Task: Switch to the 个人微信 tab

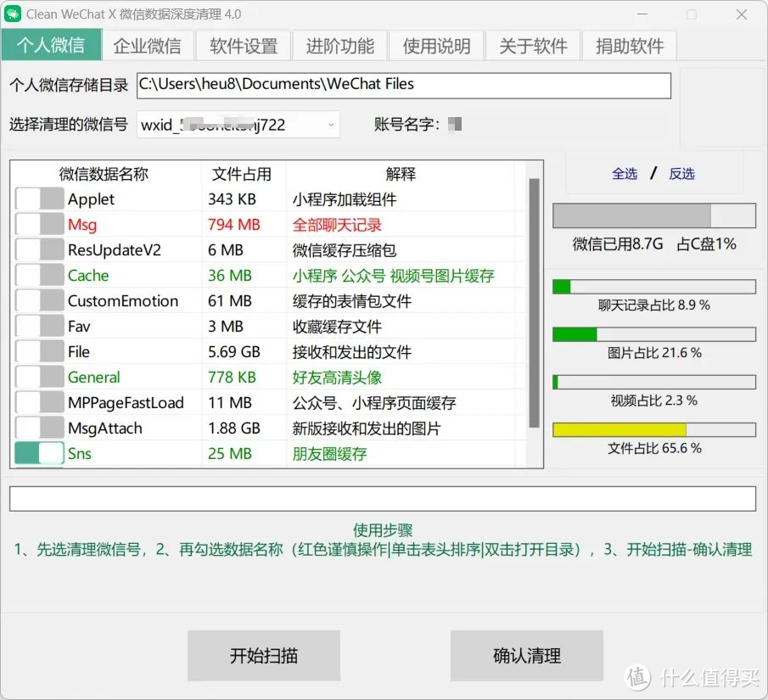Action: (52, 45)
